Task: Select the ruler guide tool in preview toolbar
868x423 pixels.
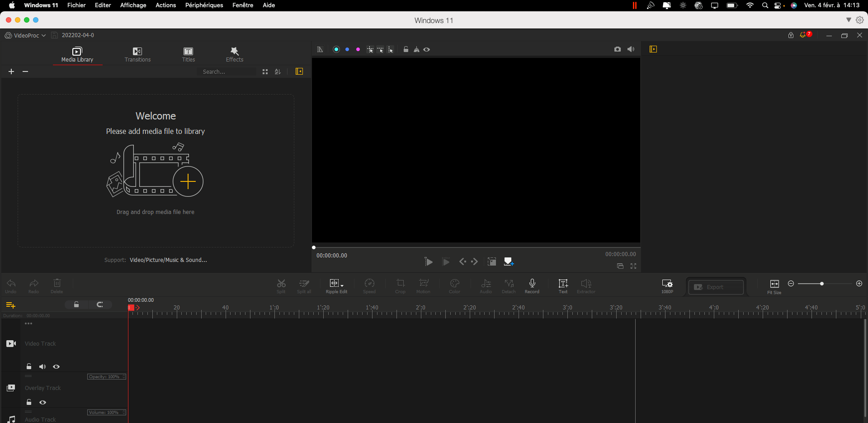Action: [x=320, y=49]
